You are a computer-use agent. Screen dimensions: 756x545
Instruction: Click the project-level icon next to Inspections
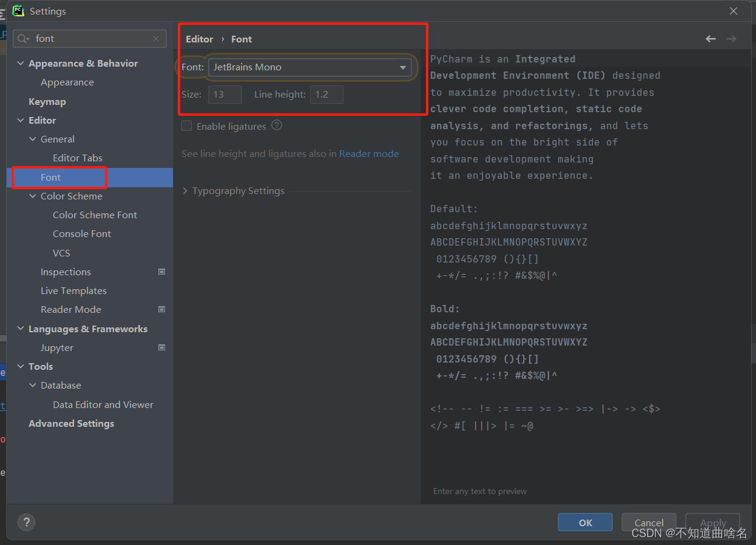pyautogui.click(x=161, y=272)
